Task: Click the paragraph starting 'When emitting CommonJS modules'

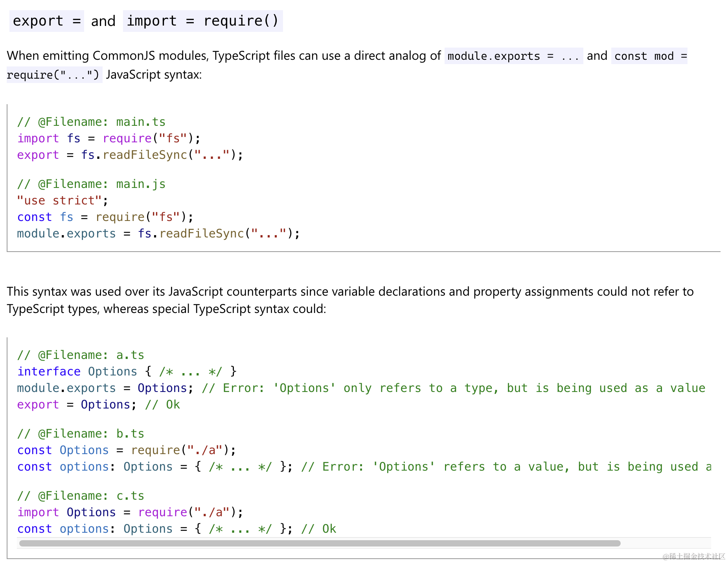Action: pyautogui.click(x=347, y=65)
